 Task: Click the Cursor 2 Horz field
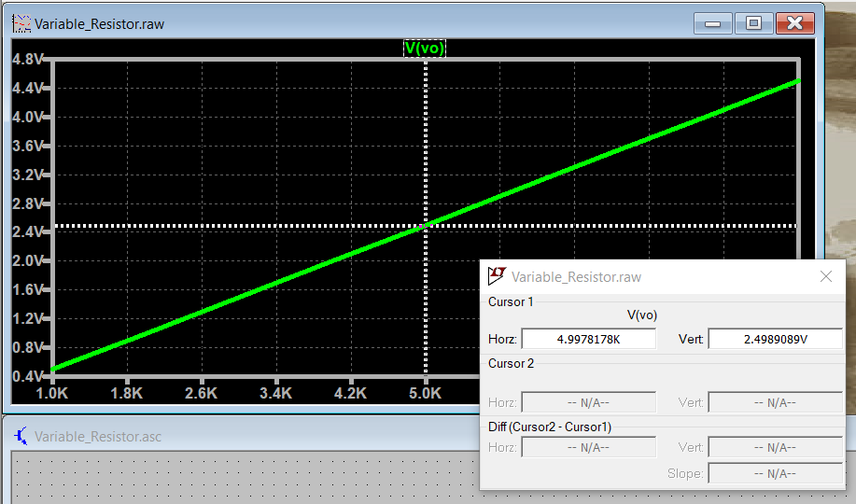tap(588, 402)
